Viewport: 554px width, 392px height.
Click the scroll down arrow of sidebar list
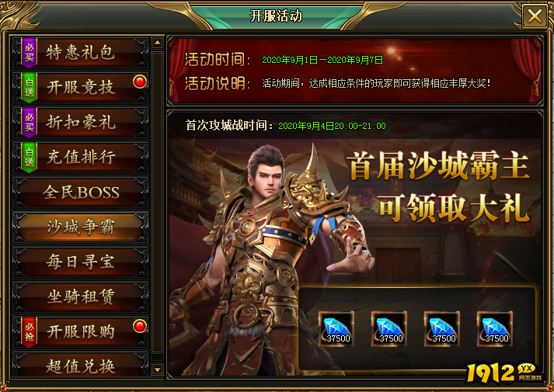point(157,369)
